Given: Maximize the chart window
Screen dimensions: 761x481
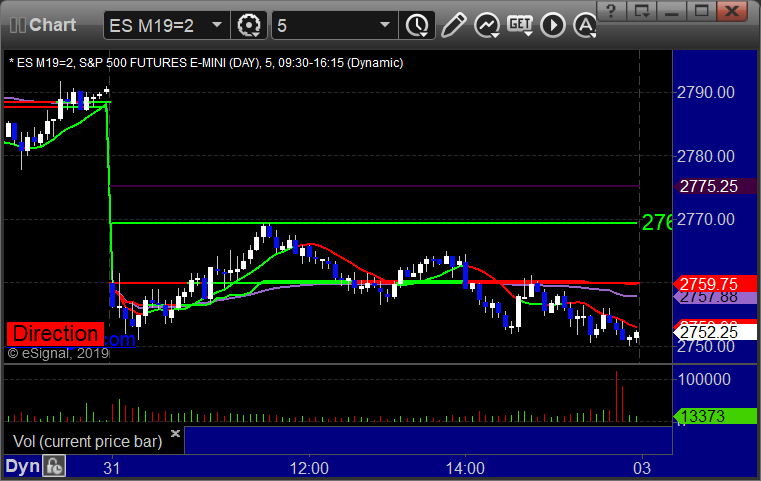Looking at the screenshot, I should 701,10.
